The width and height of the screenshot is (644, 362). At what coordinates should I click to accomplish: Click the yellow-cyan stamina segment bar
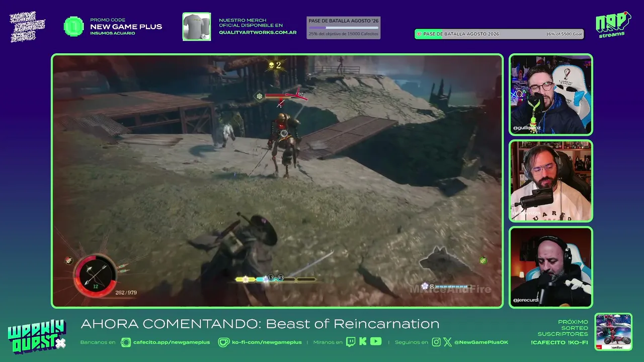tap(276, 279)
